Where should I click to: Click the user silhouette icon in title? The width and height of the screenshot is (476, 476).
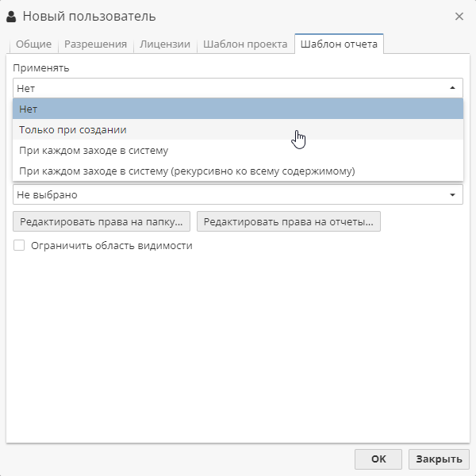pyautogui.click(x=11, y=17)
